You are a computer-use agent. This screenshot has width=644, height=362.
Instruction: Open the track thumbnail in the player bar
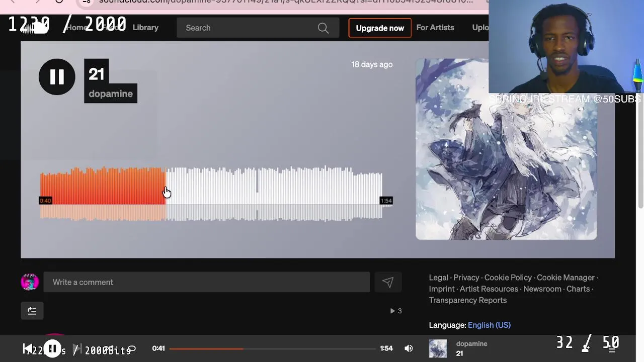pyautogui.click(x=438, y=348)
